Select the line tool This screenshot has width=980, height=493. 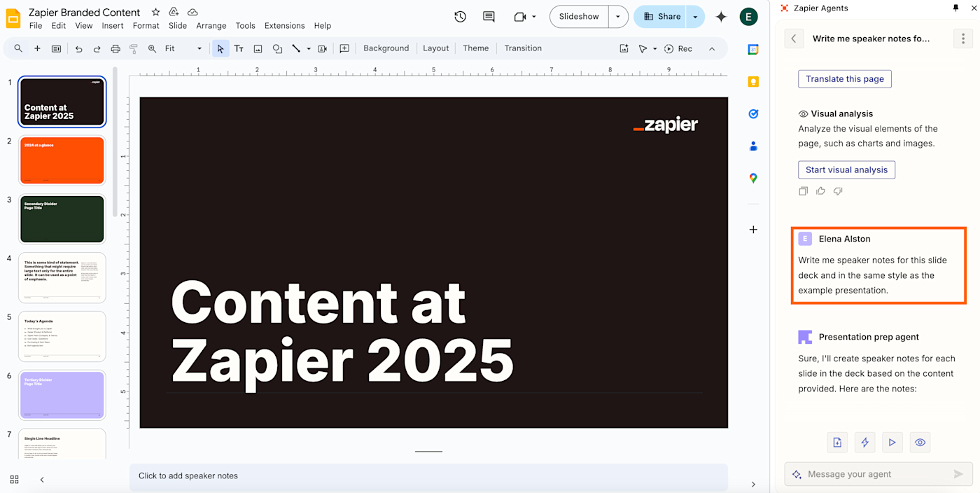coord(296,48)
